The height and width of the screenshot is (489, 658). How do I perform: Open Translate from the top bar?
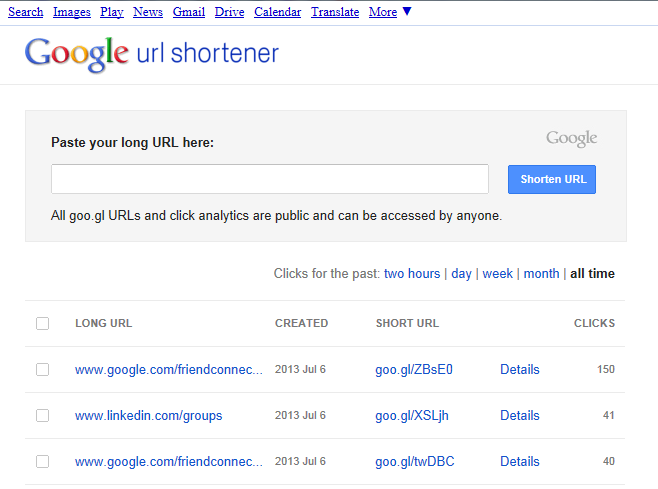pos(335,12)
